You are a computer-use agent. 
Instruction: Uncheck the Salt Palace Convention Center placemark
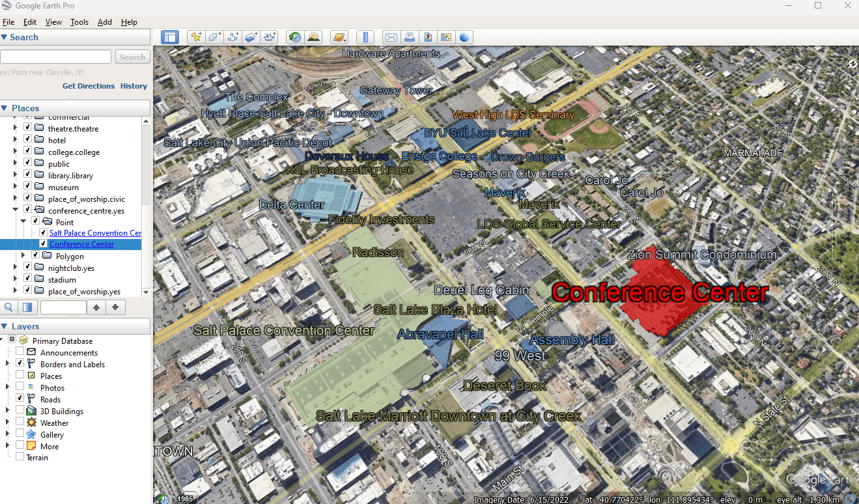point(43,232)
